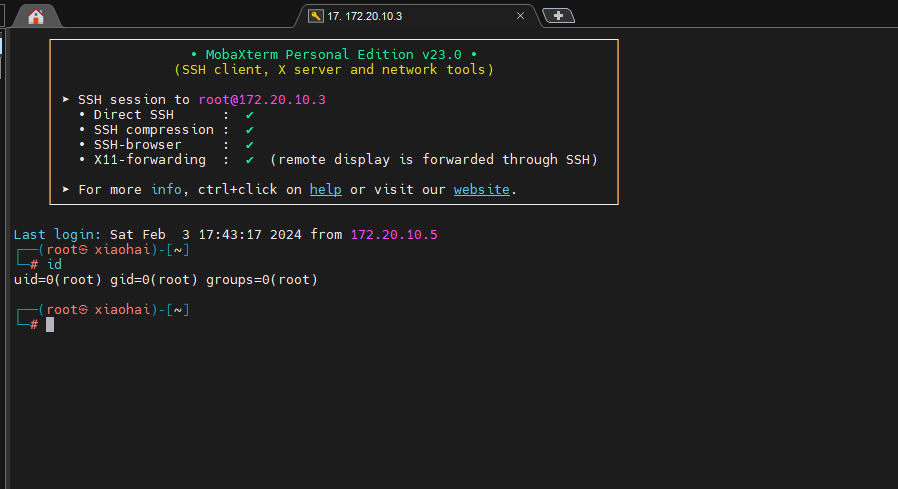Close the 172.20.10.3 session tab
Screen dimensions: 898x489
pyautogui.click(x=520, y=16)
